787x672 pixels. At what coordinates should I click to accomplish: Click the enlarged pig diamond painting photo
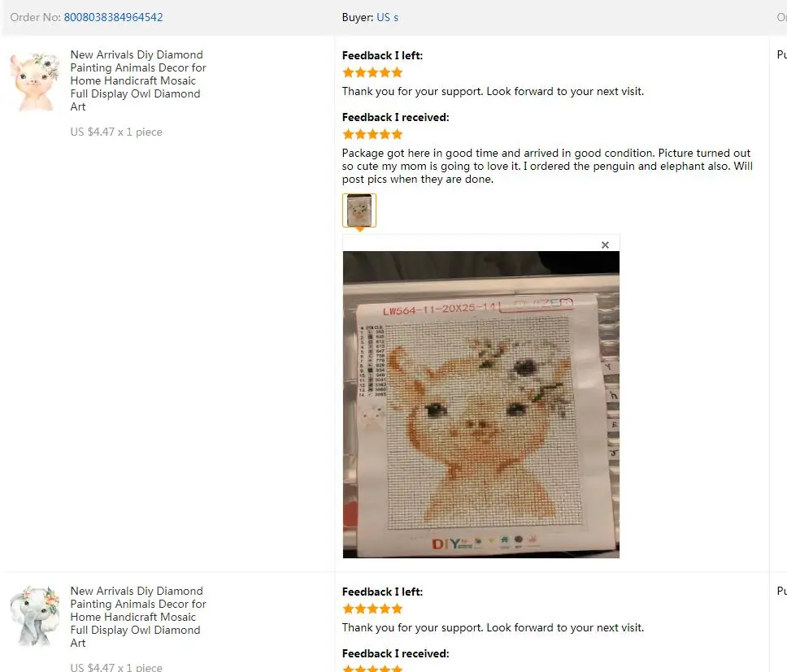click(x=480, y=404)
